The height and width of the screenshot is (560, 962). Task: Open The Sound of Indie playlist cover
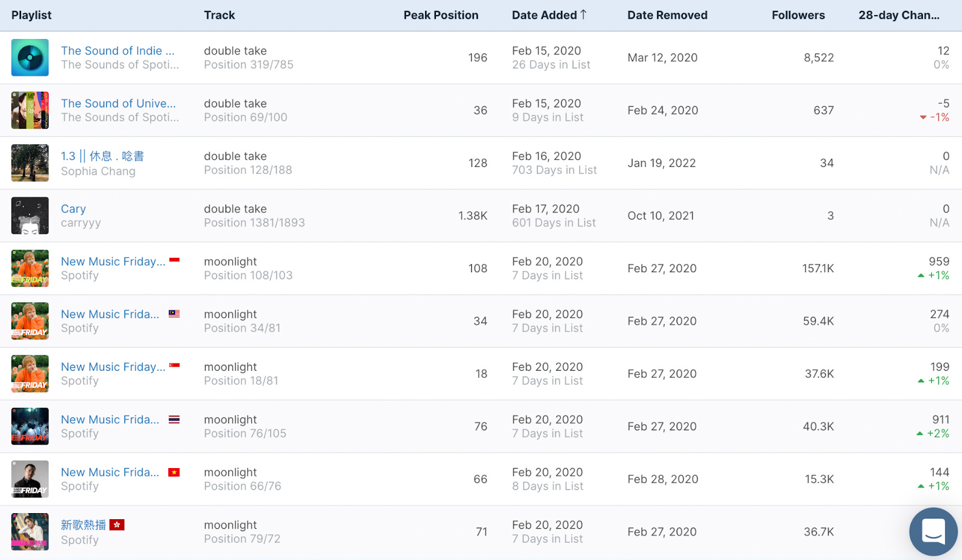(x=30, y=58)
